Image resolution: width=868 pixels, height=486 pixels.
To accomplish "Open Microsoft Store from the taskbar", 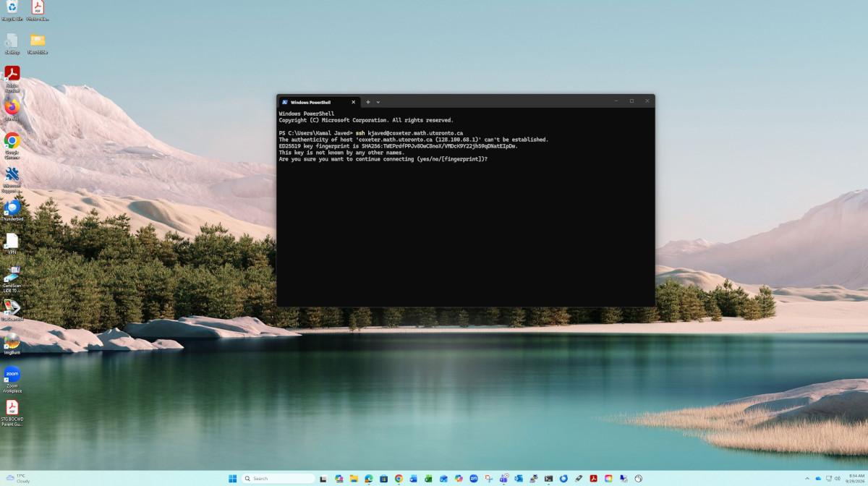I will [383, 478].
